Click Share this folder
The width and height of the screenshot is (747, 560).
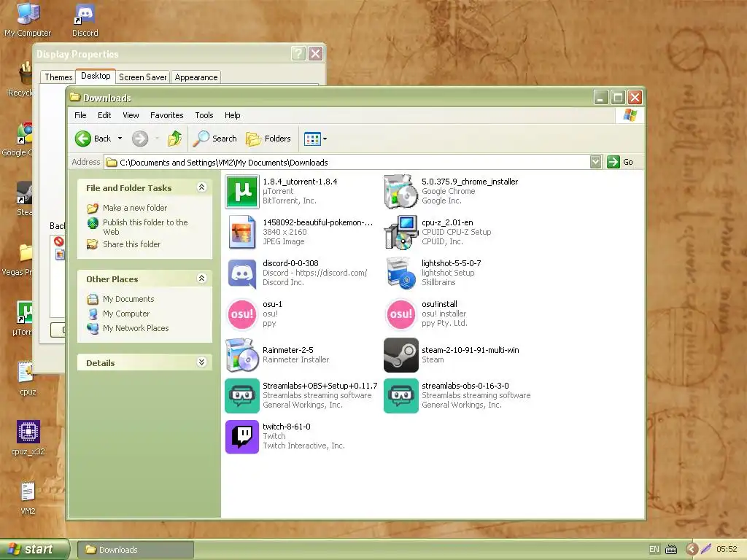click(131, 244)
